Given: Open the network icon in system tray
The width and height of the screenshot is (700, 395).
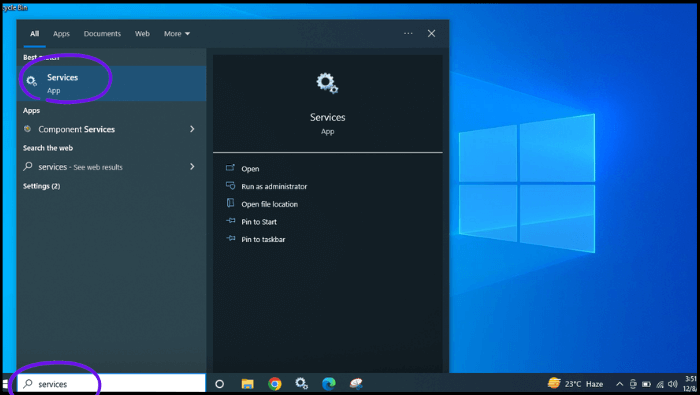Looking at the screenshot, I should [x=660, y=384].
